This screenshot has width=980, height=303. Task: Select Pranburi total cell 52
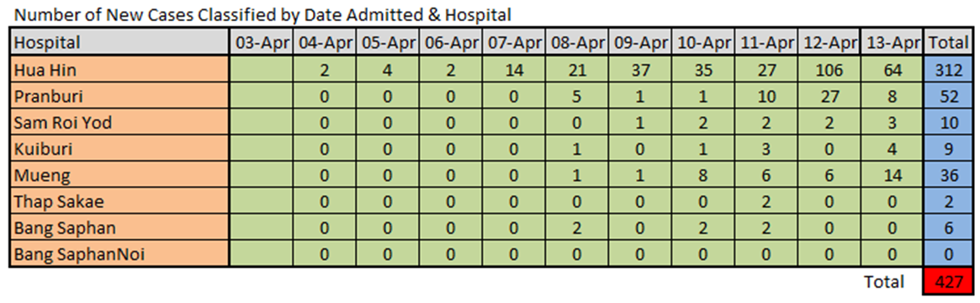[947, 97]
